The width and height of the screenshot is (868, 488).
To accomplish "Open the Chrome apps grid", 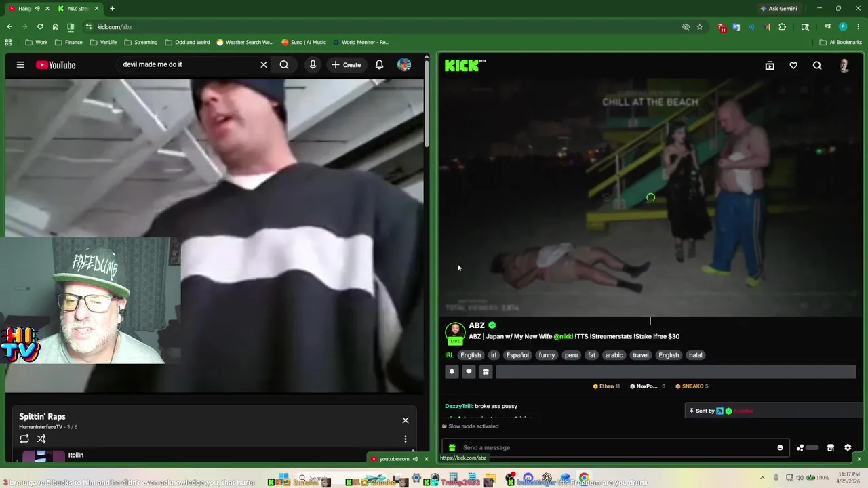I will tap(9, 42).
